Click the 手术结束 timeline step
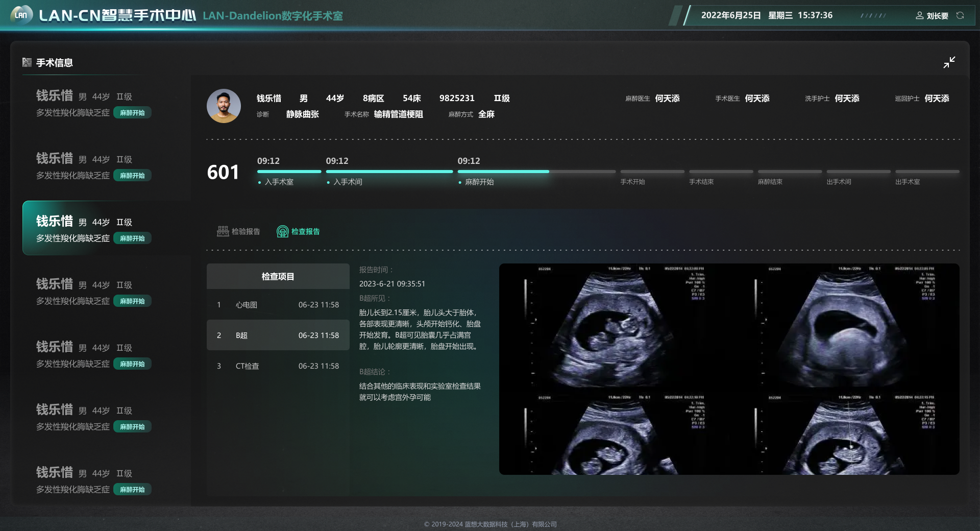 [721, 177]
